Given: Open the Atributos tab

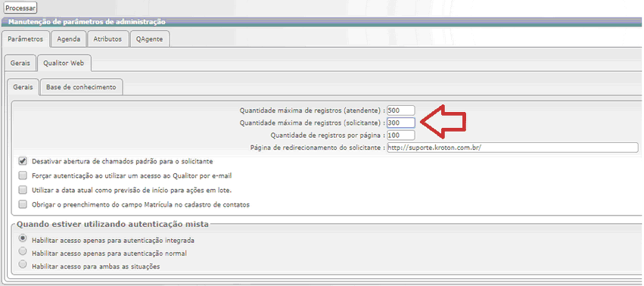Looking at the screenshot, I should coord(107,39).
